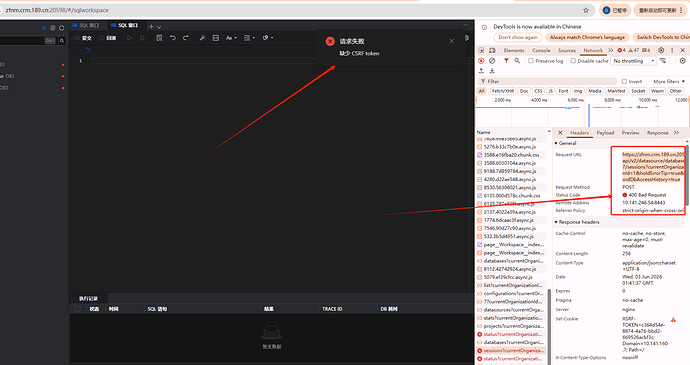Close the request details pane with X
This screenshot has height=365, width=690.
point(560,133)
